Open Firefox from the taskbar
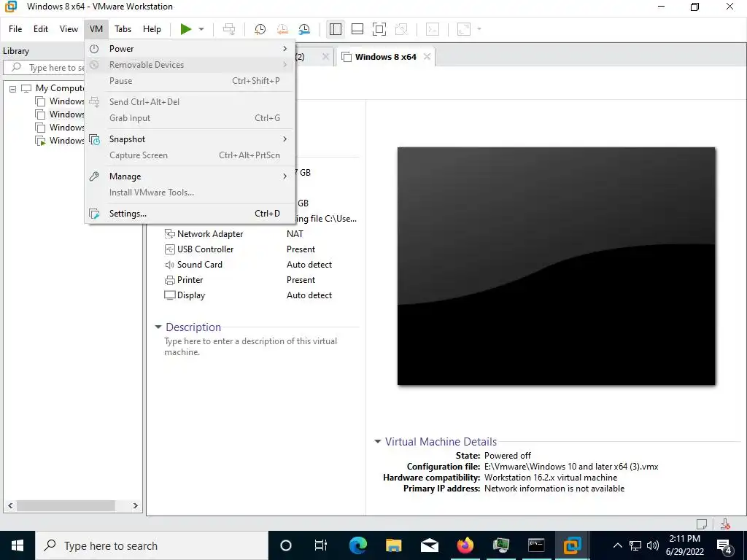Viewport: 747px width, 560px height. [x=465, y=545]
